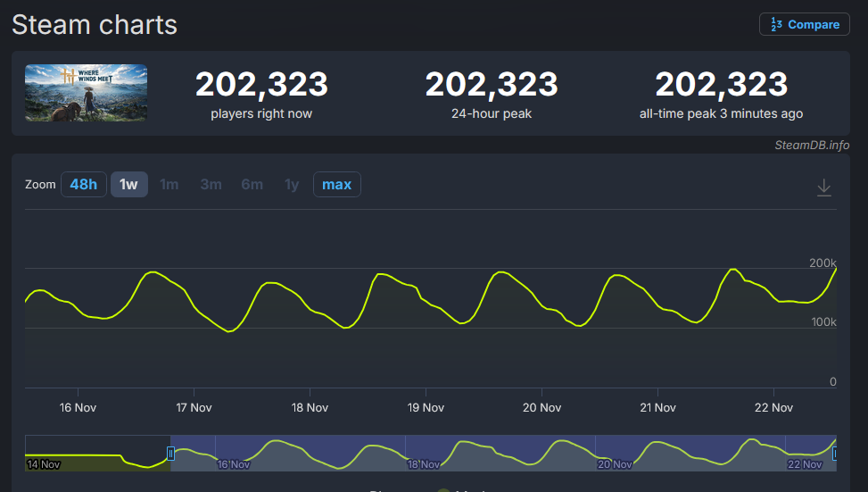Select the 6m zoom range

[x=252, y=185]
